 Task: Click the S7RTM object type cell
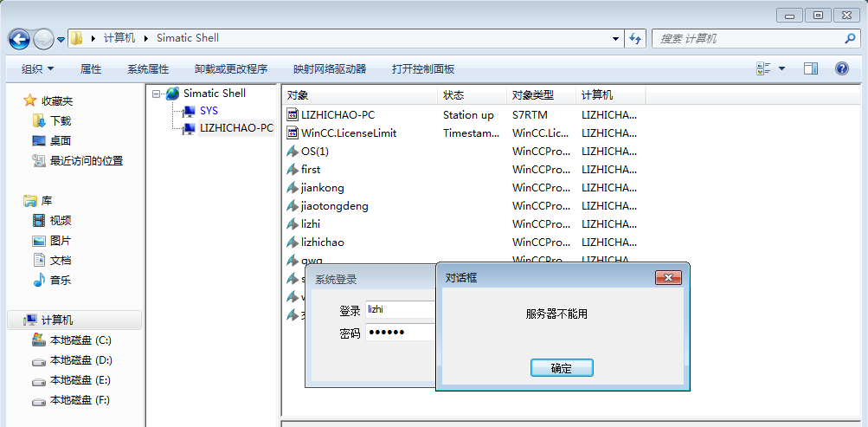click(x=530, y=115)
